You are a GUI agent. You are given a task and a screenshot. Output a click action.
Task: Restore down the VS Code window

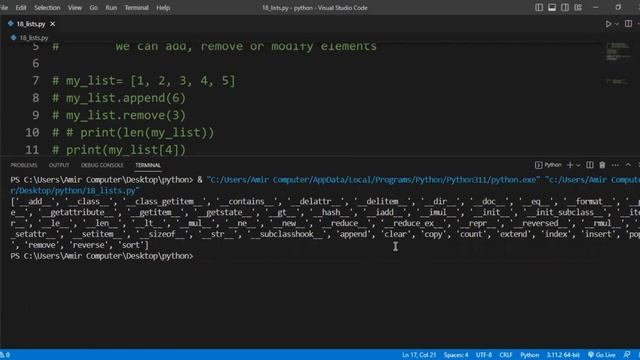pos(618,7)
